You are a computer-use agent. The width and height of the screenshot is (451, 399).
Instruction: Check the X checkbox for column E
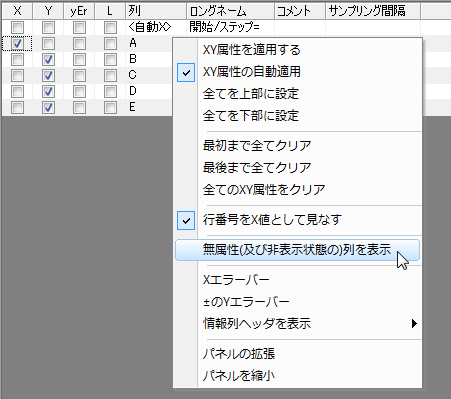click(x=17, y=107)
